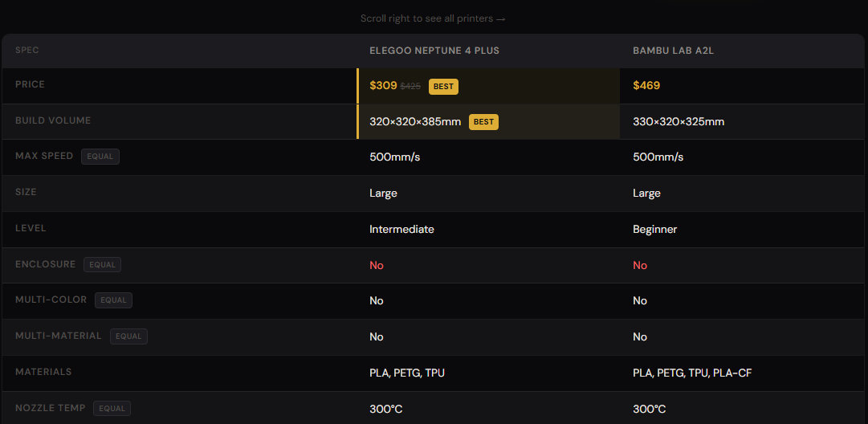Click the 'Scroll right to see all printers' hint
The image size is (868, 424).
[433, 18]
